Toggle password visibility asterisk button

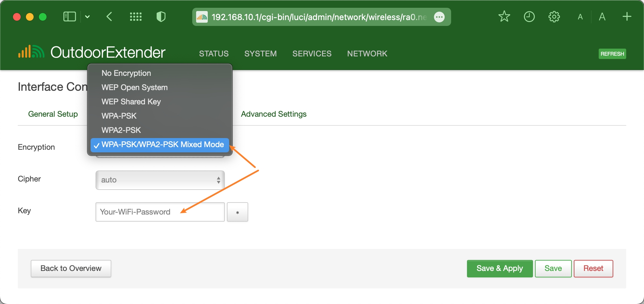pos(237,212)
